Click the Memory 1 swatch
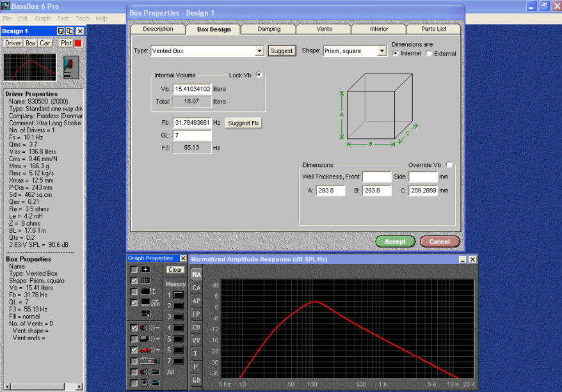Viewport: 562px width, 392px height. [178, 295]
